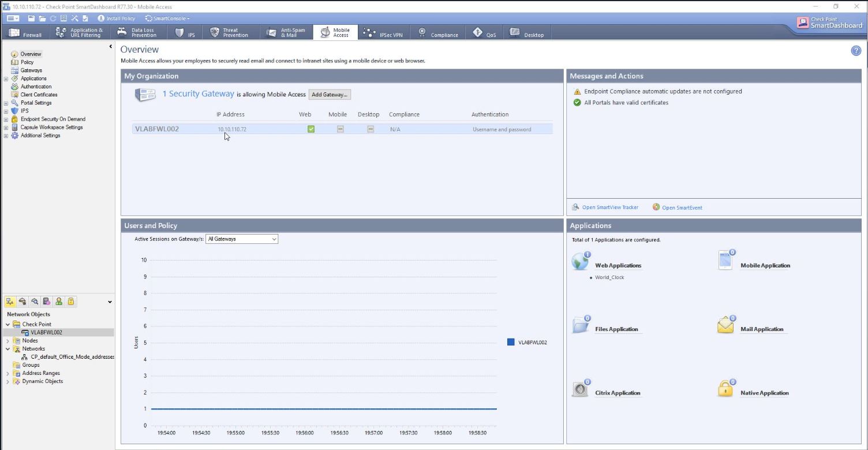Click the Web Applications globe icon
Screen dimensions: 868x450
coord(580,262)
